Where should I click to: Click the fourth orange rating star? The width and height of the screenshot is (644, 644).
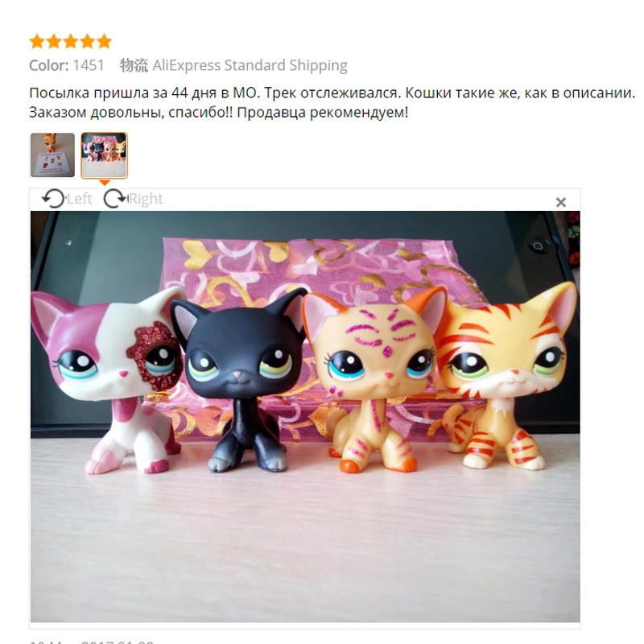point(88,42)
